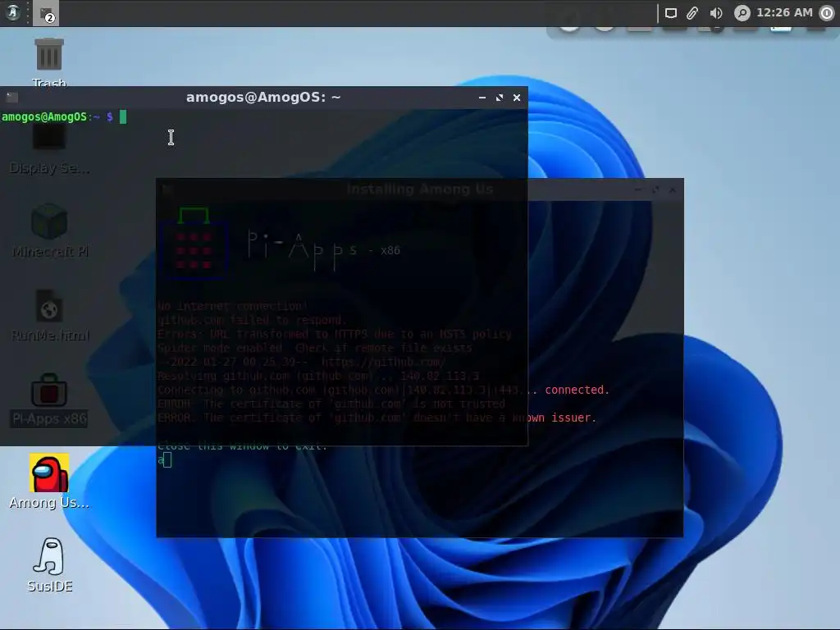The width and height of the screenshot is (840, 630).
Task: Click the input cursor in installer window
Action: pos(167,459)
